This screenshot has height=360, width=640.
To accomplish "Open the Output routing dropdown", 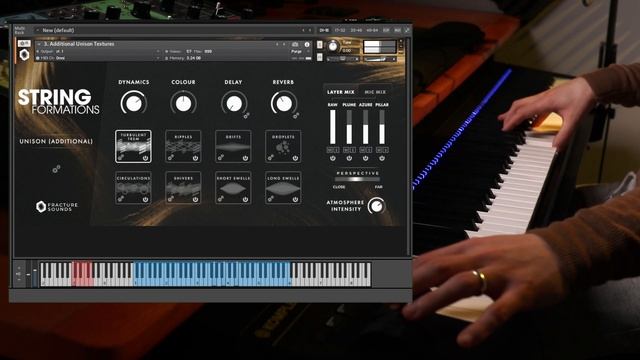I will 158,52.
